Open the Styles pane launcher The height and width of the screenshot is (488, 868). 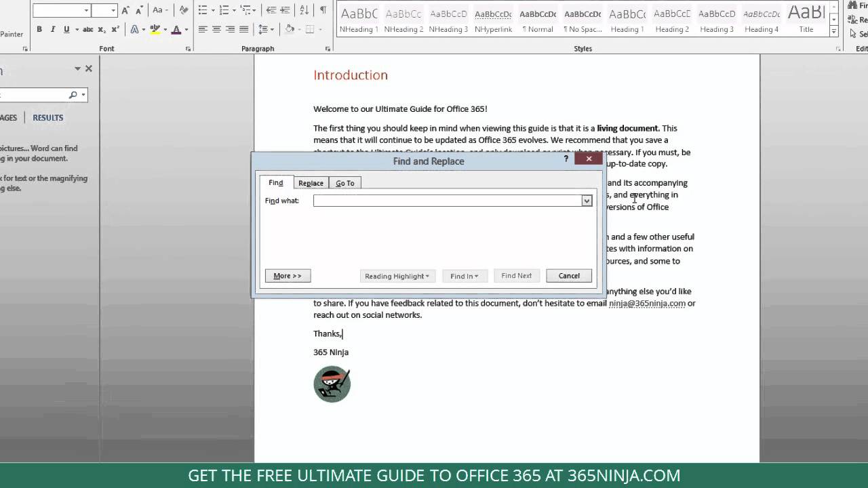[840, 49]
